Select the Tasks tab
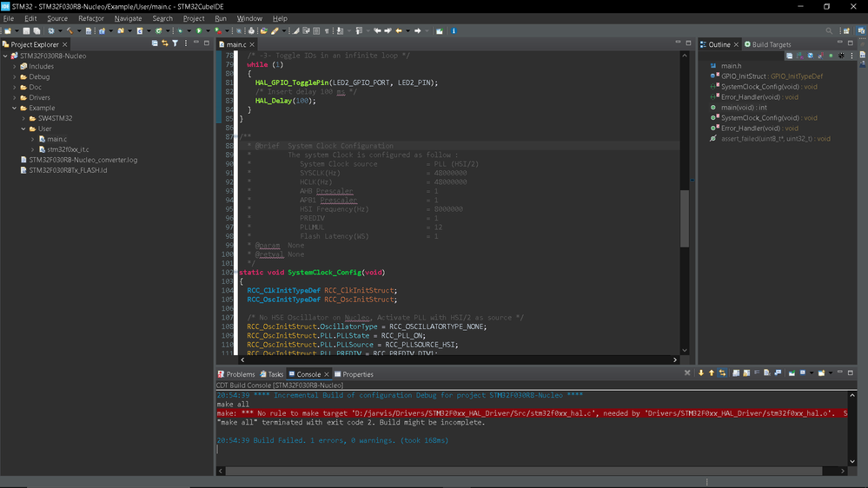Viewport: 868px width, 488px height. pyautogui.click(x=272, y=374)
